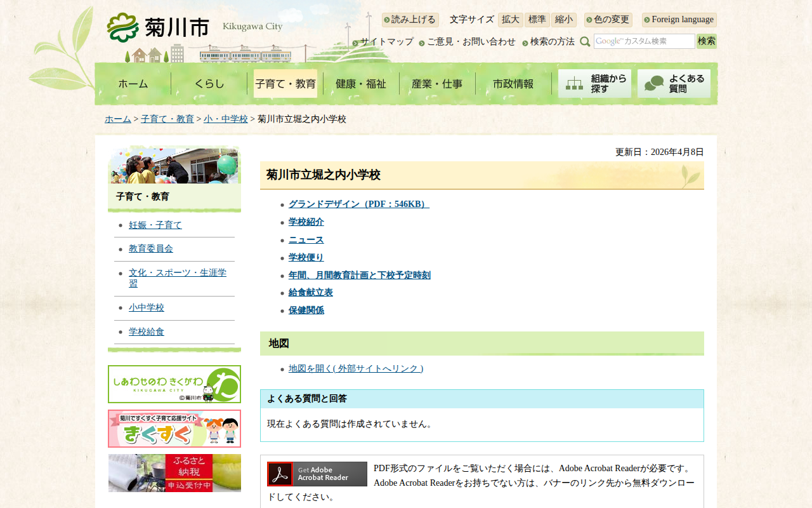Open 妊娠・子育て in the sidebar

[155, 225]
